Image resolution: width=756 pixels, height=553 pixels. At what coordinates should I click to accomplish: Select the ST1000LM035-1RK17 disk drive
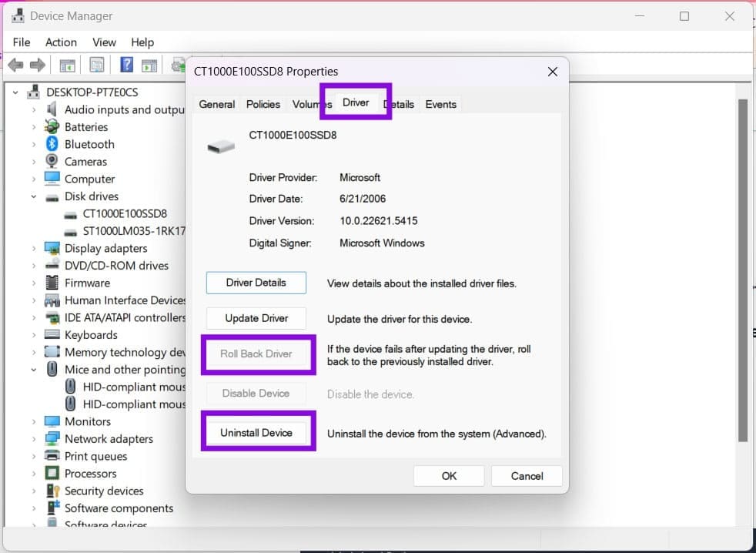pos(133,230)
